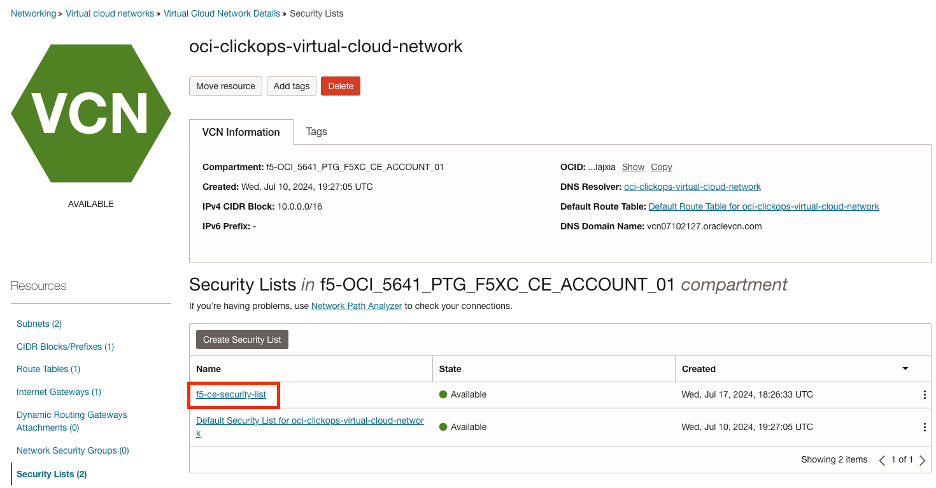Open actions menu for f5-ce-security-list row
Viewport: 936px width, 488px height.
tap(924, 395)
